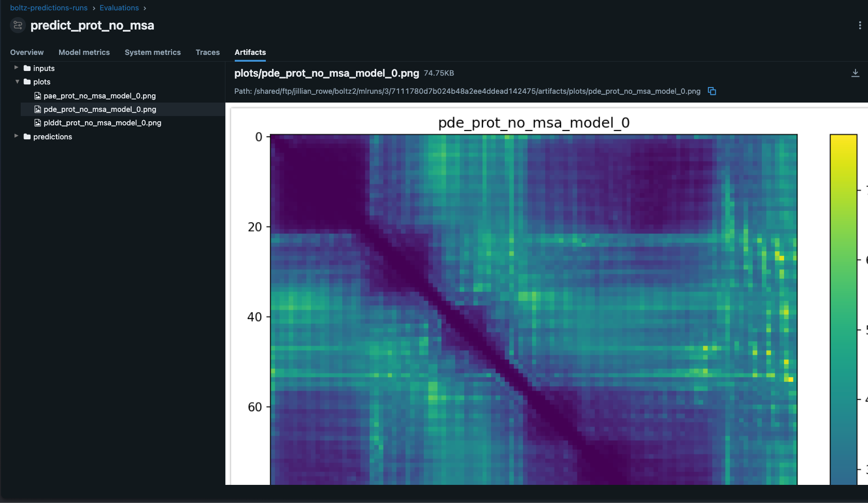
Task: Switch to the Model metrics tab
Action: [x=84, y=52]
